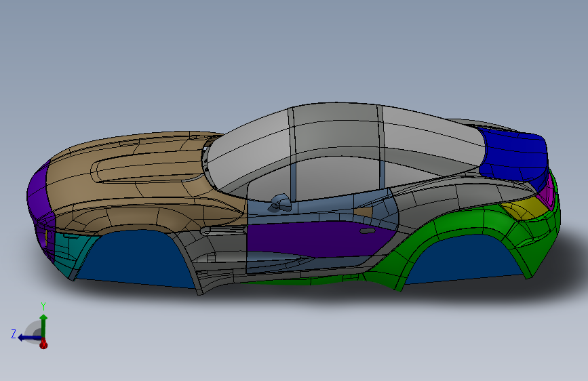Select the dark blue rear wheel arch face

point(465,260)
